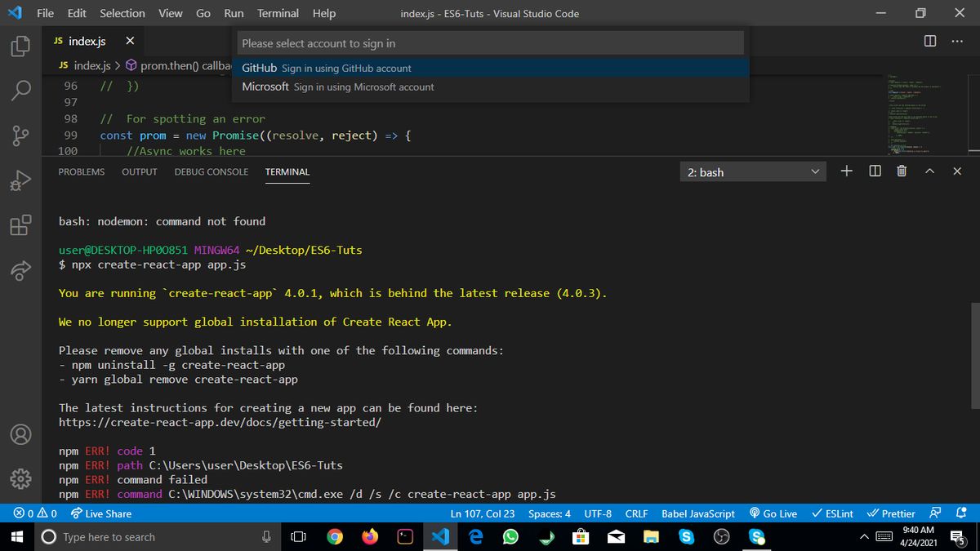
Task: Start Go Live server
Action: click(773, 513)
